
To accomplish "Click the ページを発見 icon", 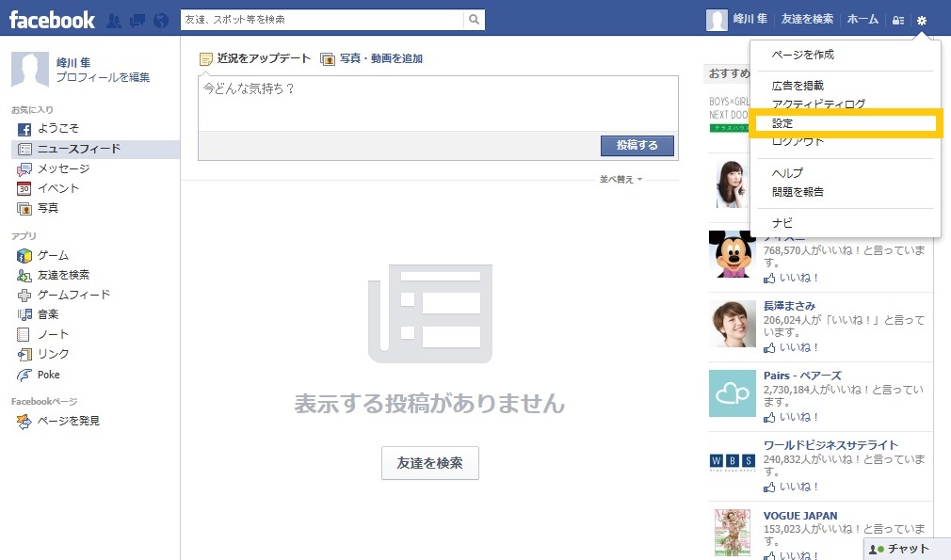I will [x=24, y=422].
